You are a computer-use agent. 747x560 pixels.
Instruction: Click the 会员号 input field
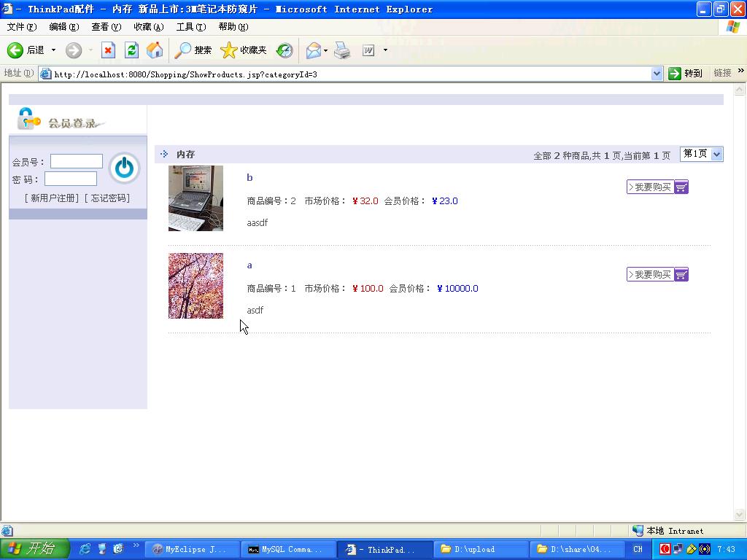pos(76,161)
